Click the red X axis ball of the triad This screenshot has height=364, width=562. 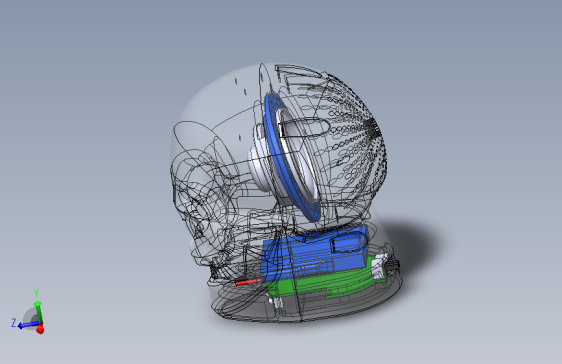(x=40, y=329)
